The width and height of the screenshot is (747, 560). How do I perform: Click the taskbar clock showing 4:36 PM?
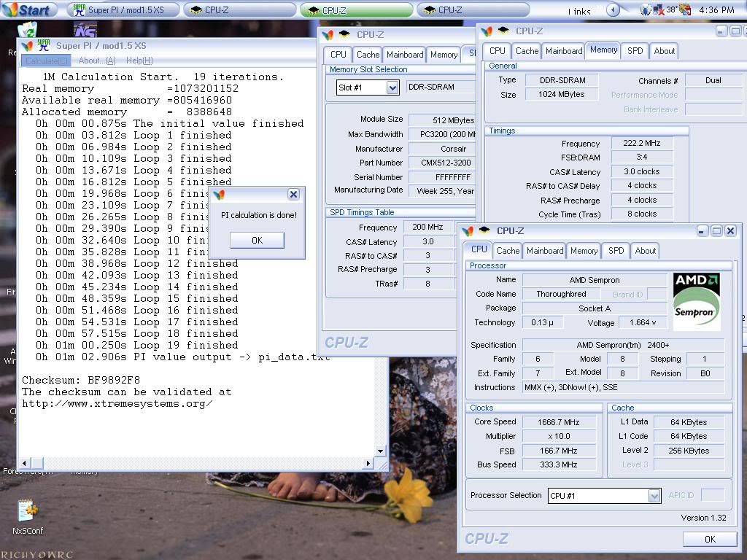pos(716,10)
